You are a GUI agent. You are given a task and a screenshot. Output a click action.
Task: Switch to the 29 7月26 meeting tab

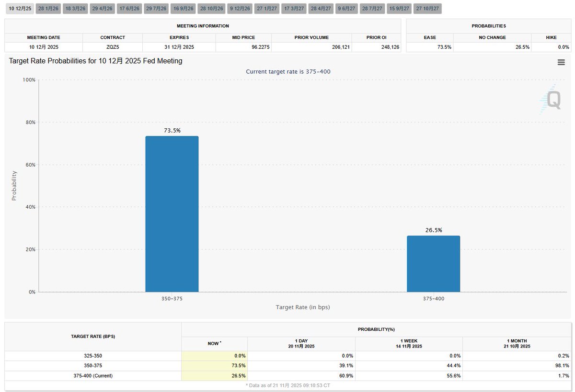(156, 9)
